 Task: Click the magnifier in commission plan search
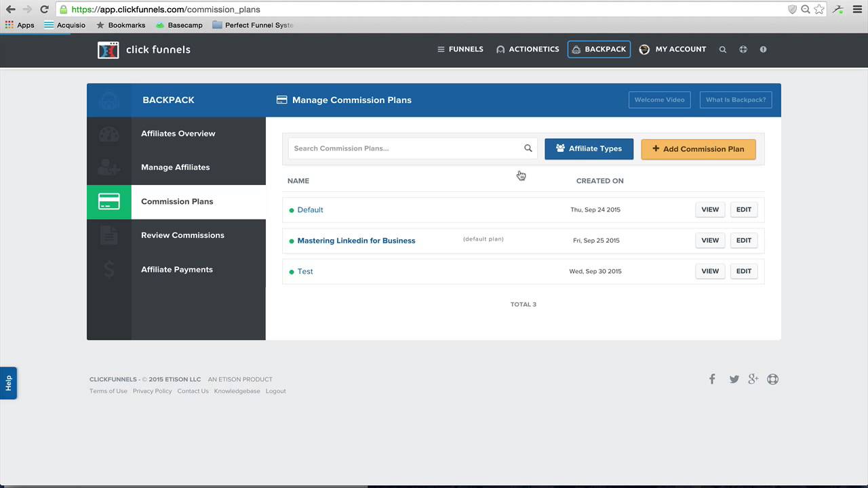pos(528,148)
